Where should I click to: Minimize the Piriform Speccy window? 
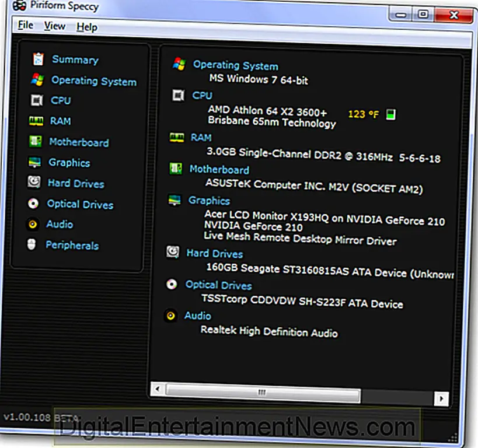(x=401, y=14)
